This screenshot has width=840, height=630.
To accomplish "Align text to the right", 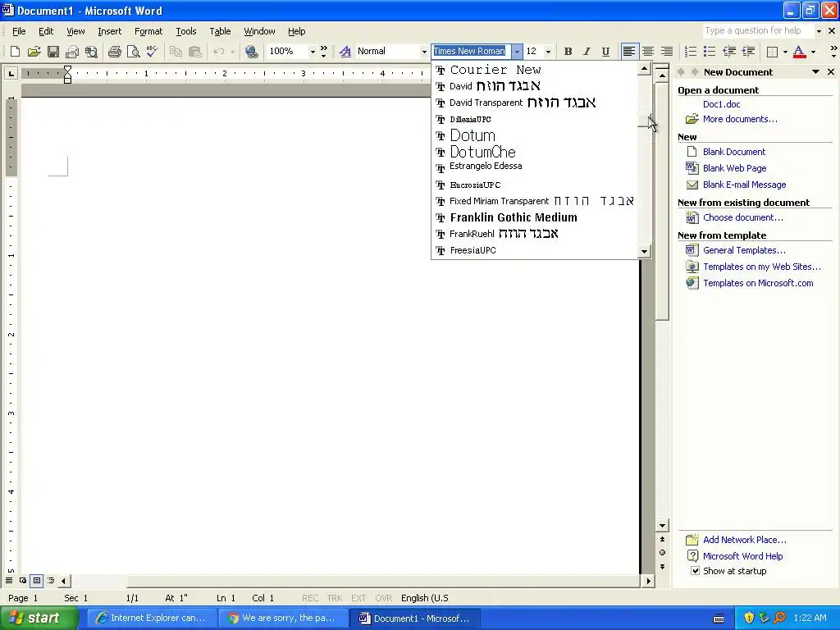I will (x=666, y=52).
